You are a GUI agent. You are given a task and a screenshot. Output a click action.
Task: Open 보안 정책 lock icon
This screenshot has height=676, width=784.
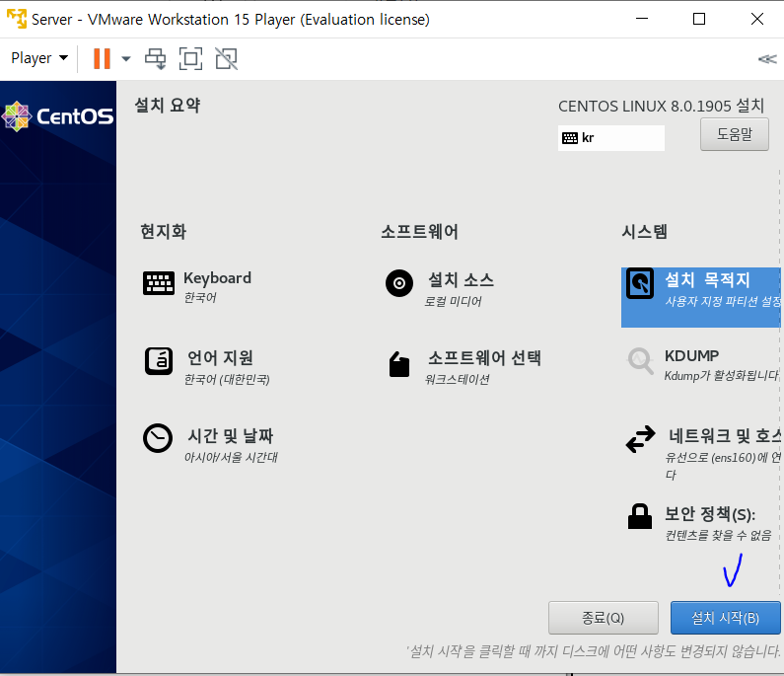point(640,516)
